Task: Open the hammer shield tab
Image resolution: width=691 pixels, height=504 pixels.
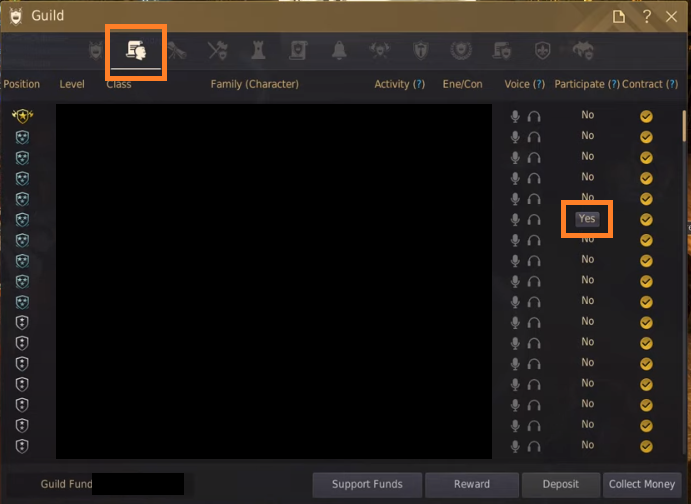Action: 421,51
